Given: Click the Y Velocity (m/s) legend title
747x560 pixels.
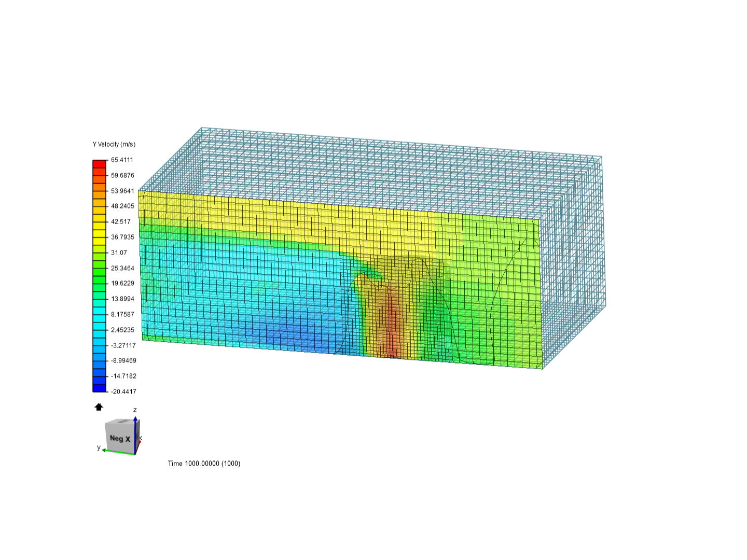Looking at the screenshot, I should 114,144.
